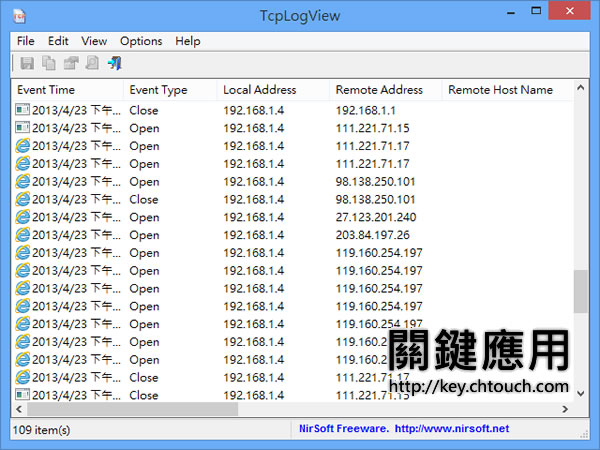Click the Copy Selected Items toolbar icon
This screenshot has width=600, height=450.
tap(49, 64)
